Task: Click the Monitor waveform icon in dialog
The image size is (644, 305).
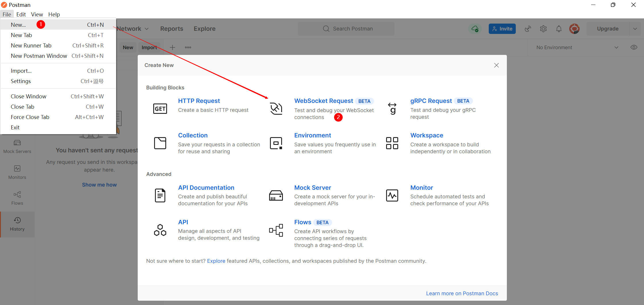Action: pyautogui.click(x=392, y=195)
